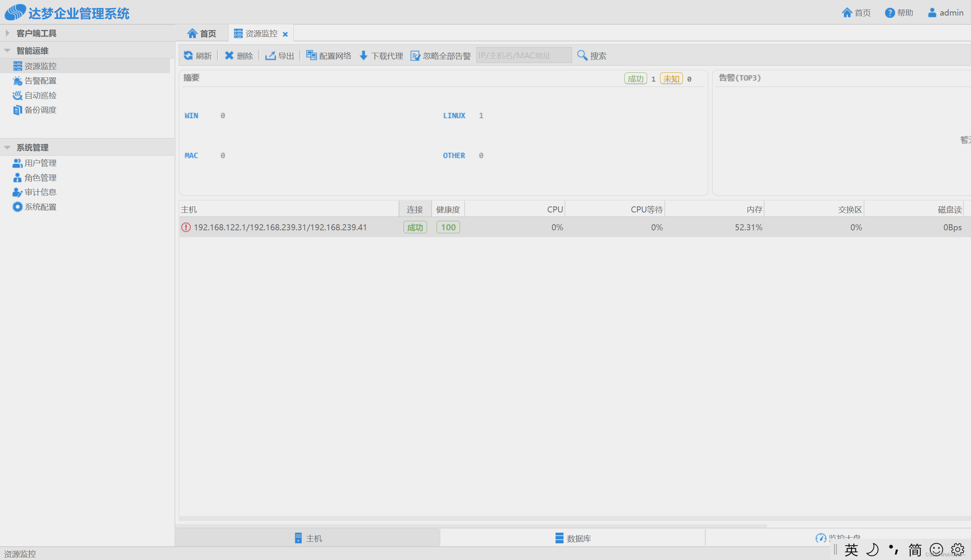Viewport: 971px width, 560px height.
Task: Sort by the 内存 column header
Action: (714, 209)
